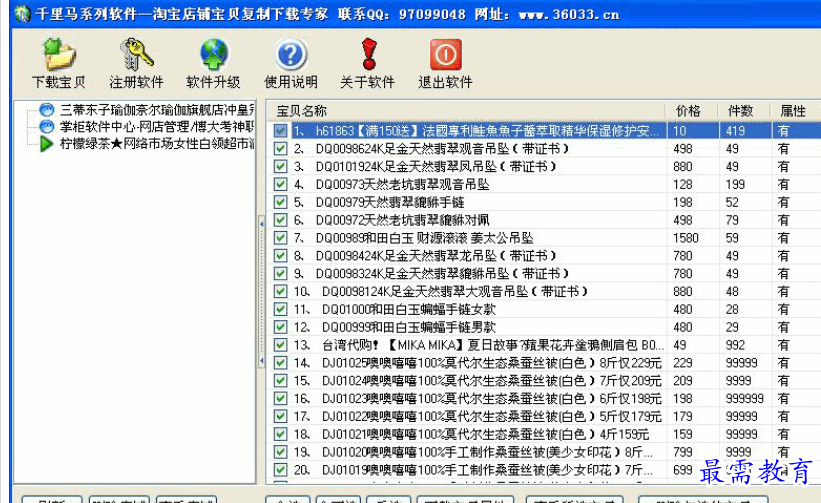Click price 128 in row 4
This screenshot has width=821, height=503.
(x=683, y=185)
